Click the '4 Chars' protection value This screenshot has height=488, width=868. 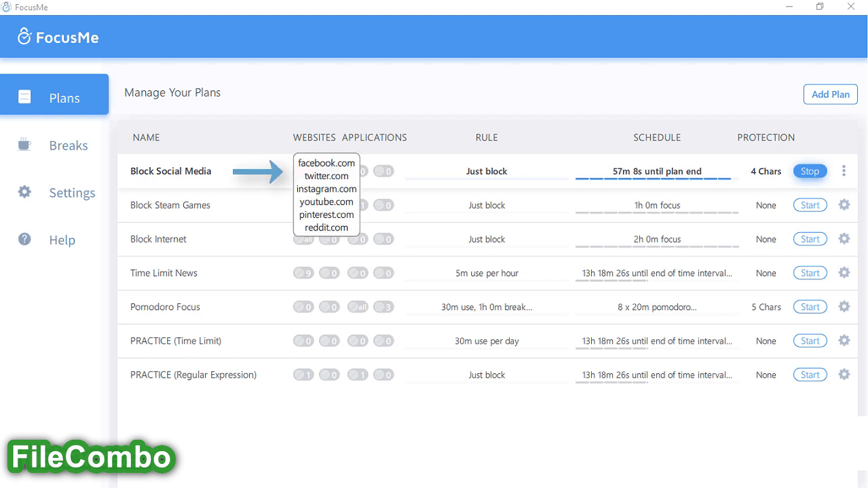pyautogui.click(x=766, y=171)
